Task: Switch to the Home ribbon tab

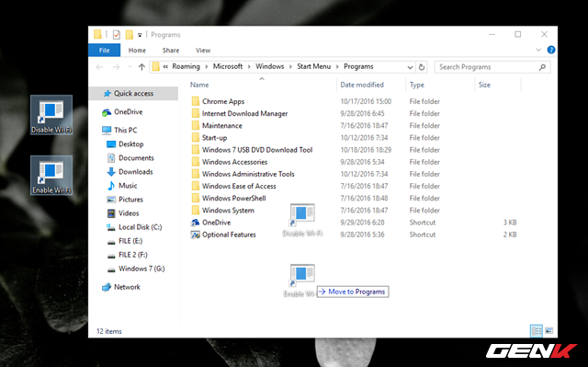Action: 137,51
